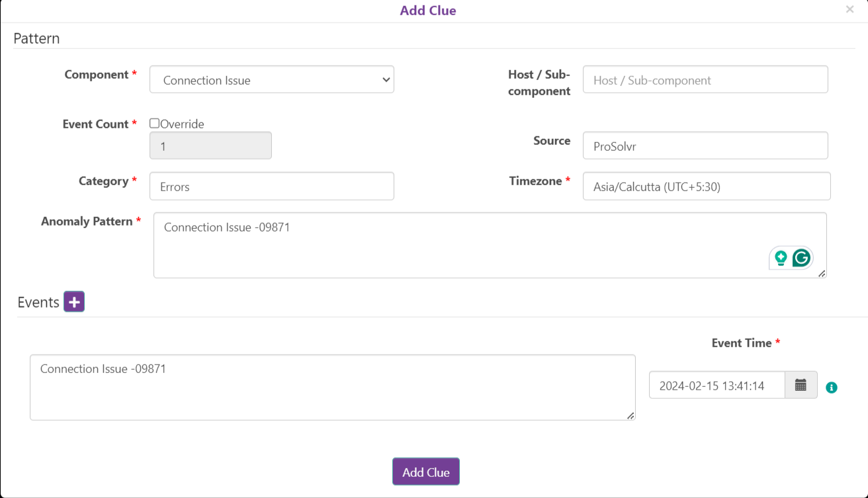The height and width of the screenshot is (498, 868).
Task: Click the disabled Event Count number field
Action: coord(210,145)
